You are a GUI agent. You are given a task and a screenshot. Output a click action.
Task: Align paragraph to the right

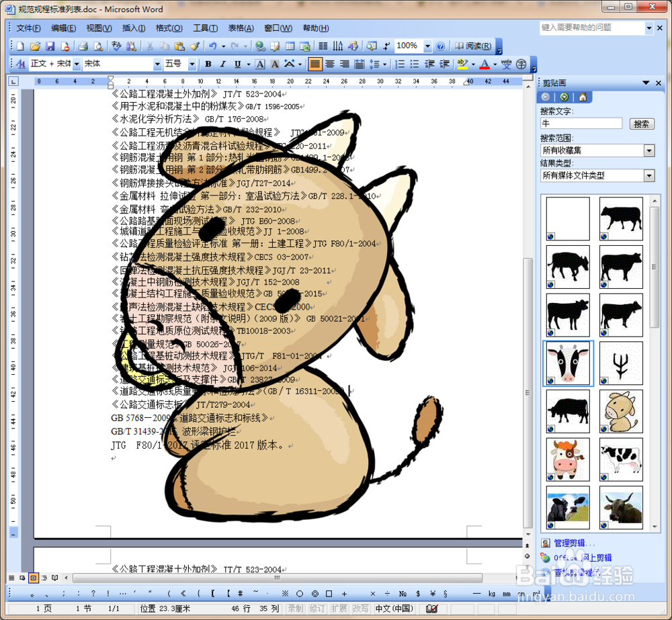pos(345,64)
